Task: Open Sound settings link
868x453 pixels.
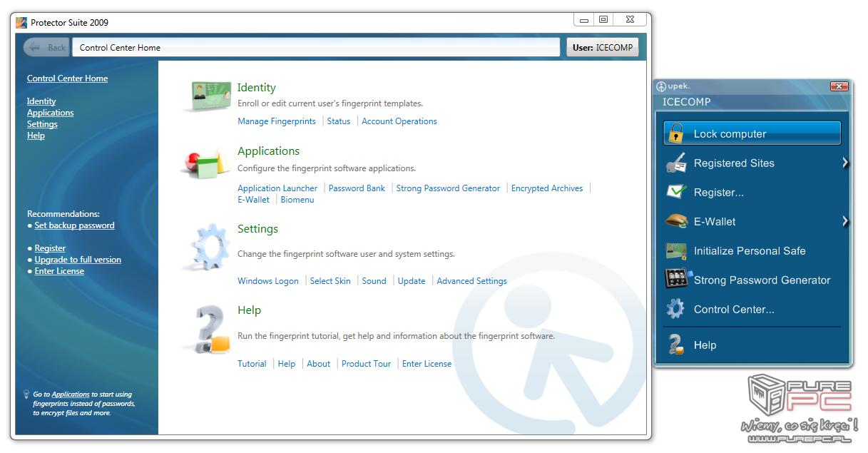Action: click(x=374, y=281)
